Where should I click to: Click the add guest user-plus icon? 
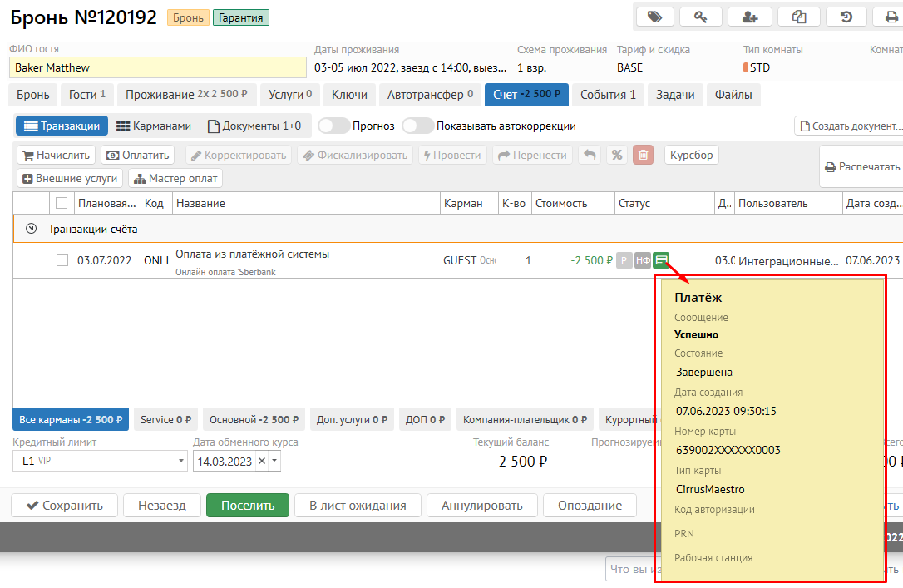click(749, 17)
